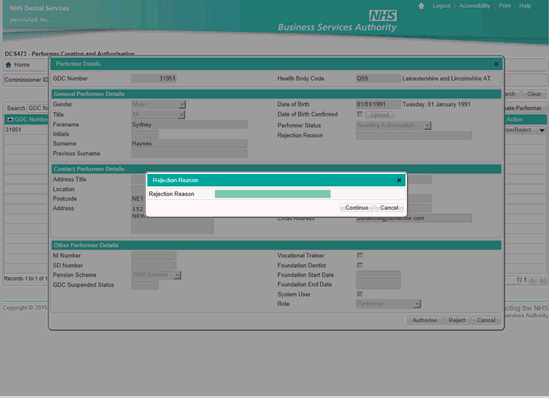The height and width of the screenshot is (398, 549).
Task: Click the Surname field
Action: (189, 144)
